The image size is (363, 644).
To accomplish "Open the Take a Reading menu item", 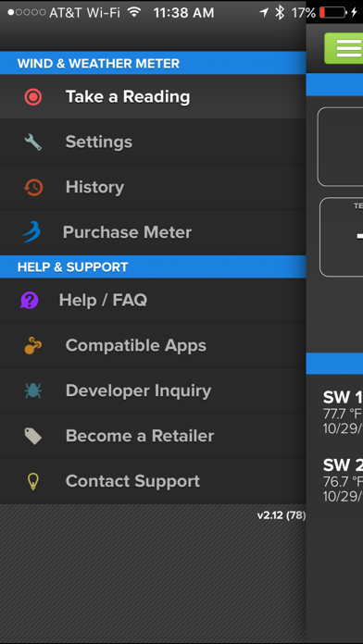I will click(x=153, y=97).
